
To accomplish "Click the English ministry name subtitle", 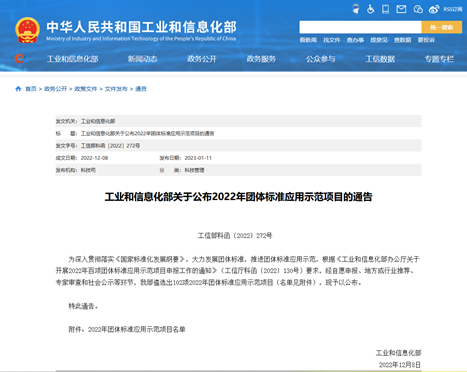I will (x=141, y=39).
